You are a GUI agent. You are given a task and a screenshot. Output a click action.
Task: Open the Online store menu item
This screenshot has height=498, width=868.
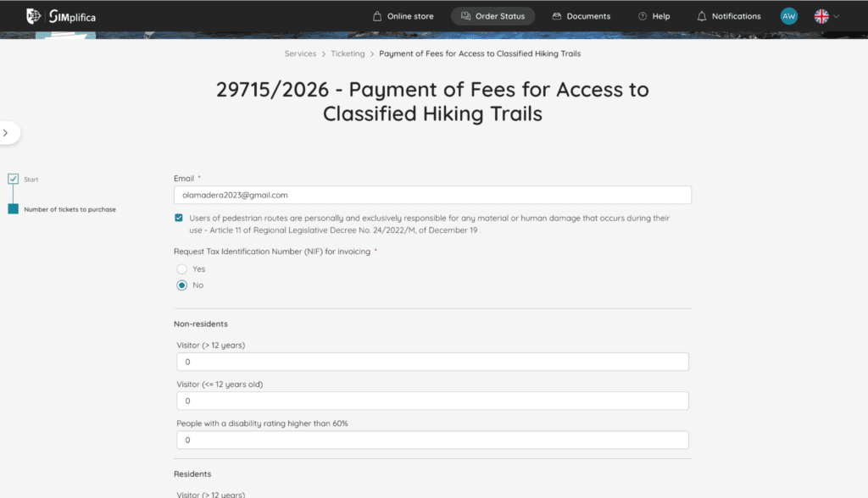coord(403,16)
